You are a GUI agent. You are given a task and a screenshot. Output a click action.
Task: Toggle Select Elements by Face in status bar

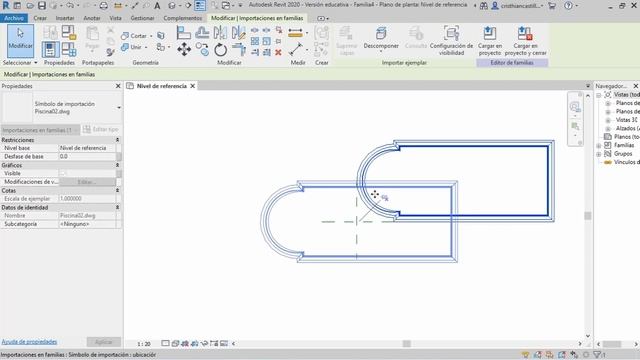pyautogui.click(x=562, y=355)
